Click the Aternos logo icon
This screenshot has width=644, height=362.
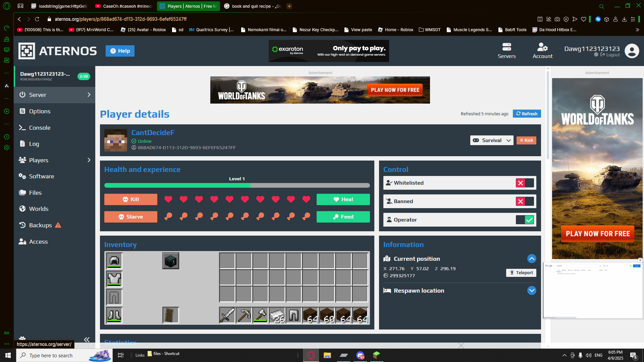[x=26, y=51]
